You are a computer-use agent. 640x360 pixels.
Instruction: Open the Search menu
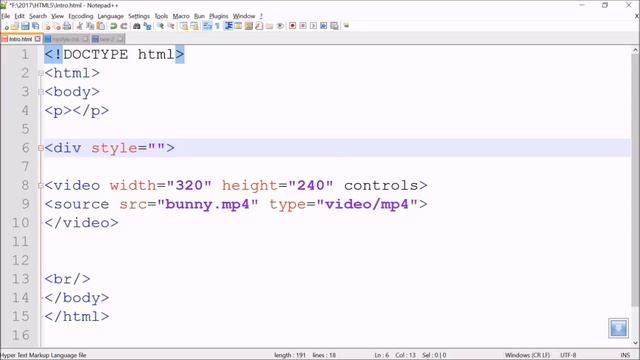pyautogui.click(x=38, y=16)
